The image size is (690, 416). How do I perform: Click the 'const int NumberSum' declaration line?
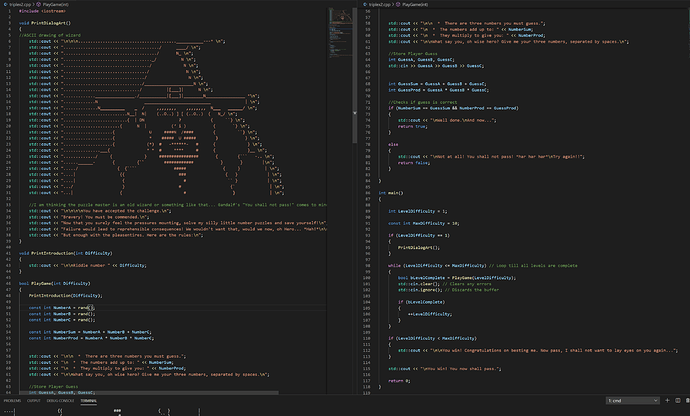point(90,332)
